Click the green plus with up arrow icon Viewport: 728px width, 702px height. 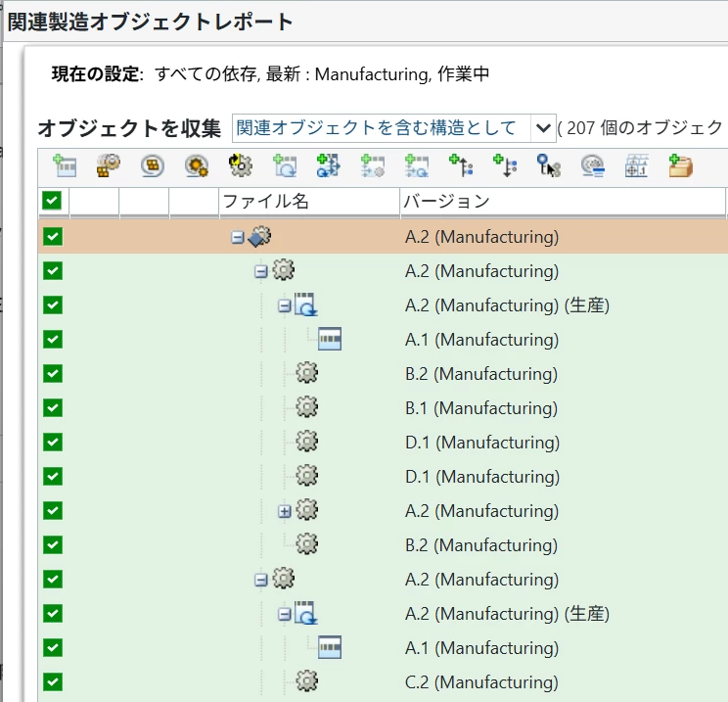pyautogui.click(x=461, y=165)
